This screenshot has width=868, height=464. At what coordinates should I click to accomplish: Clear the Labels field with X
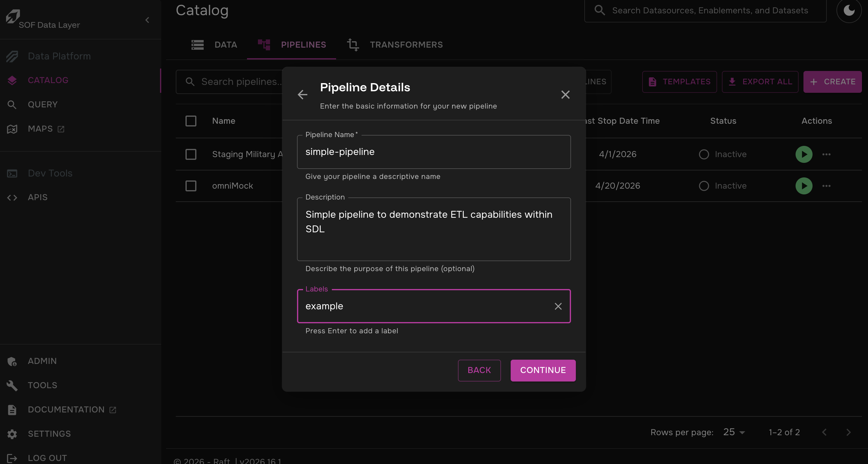pyautogui.click(x=558, y=306)
